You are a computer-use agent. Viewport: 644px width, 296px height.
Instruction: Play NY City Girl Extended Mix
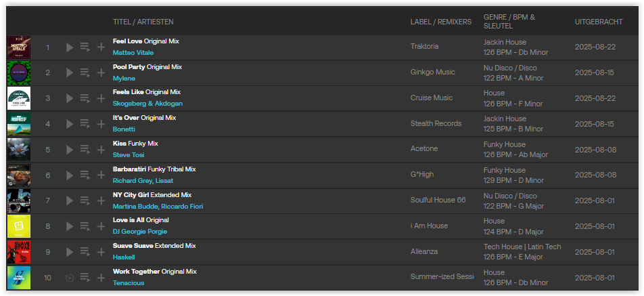[x=70, y=200]
